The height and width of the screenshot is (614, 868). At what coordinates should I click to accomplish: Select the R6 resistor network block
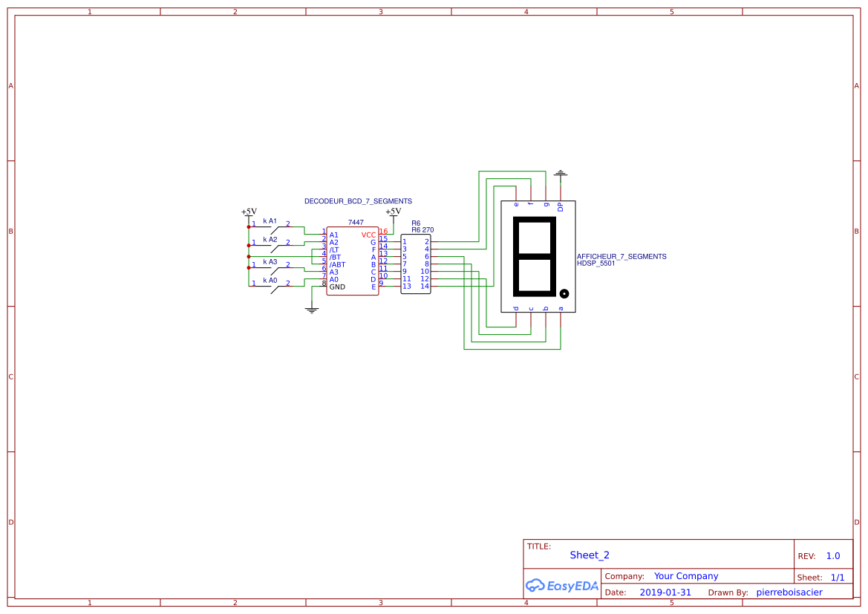pos(415,264)
